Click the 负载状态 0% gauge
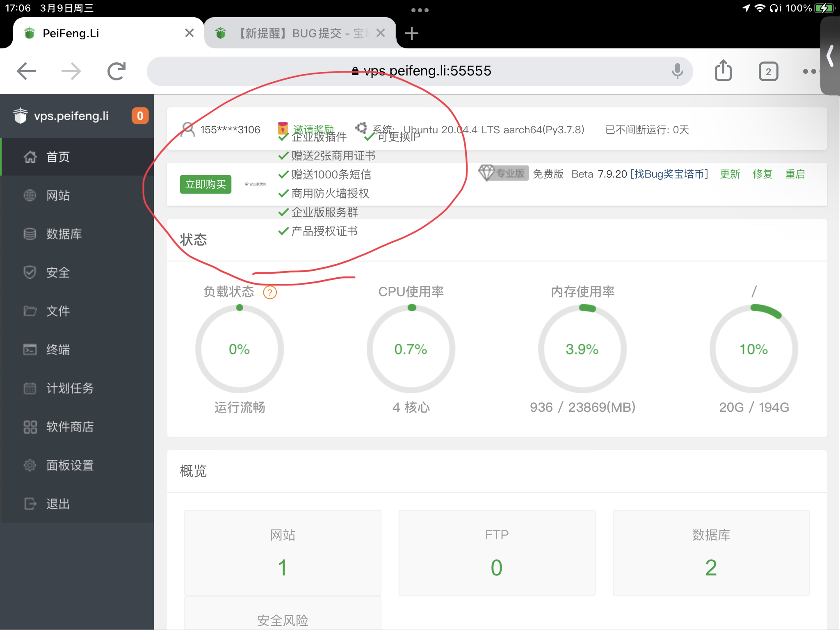The height and width of the screenshot is (630, 840). coord(240,349)
